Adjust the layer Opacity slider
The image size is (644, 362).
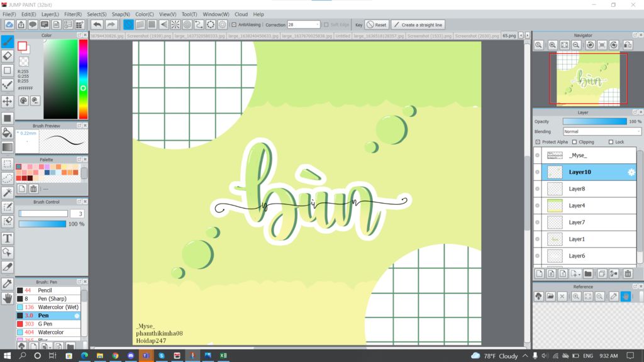coord(595,121)
